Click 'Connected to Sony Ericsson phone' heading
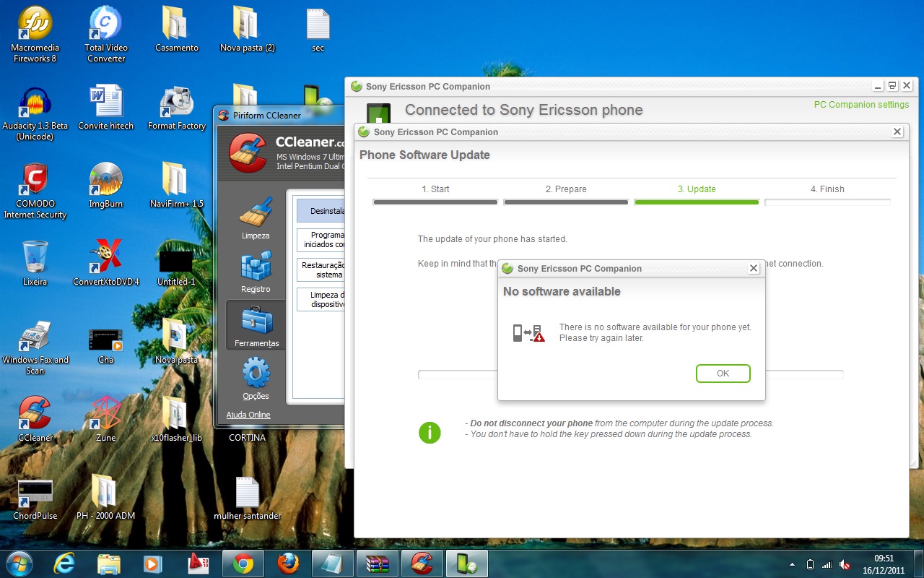 coord(523,110)
